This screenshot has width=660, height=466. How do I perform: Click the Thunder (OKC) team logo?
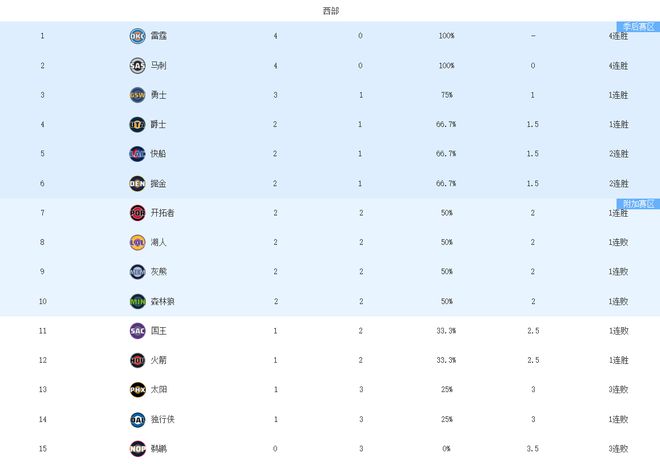137,36
